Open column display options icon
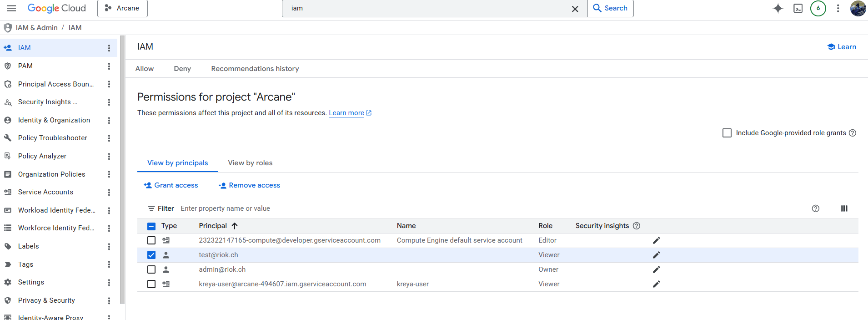Viewport: 868px width, 320px height. (x=844, y=208)
